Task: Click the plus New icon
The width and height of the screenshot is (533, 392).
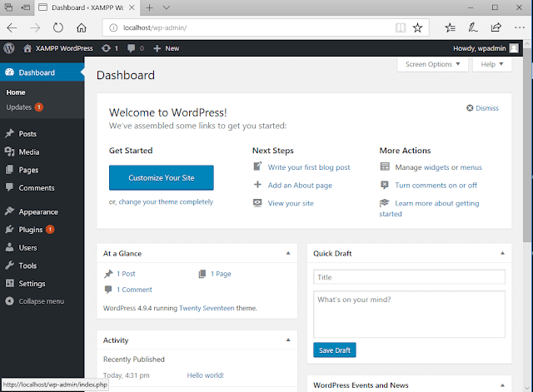Action: click(x=157, y=48)
